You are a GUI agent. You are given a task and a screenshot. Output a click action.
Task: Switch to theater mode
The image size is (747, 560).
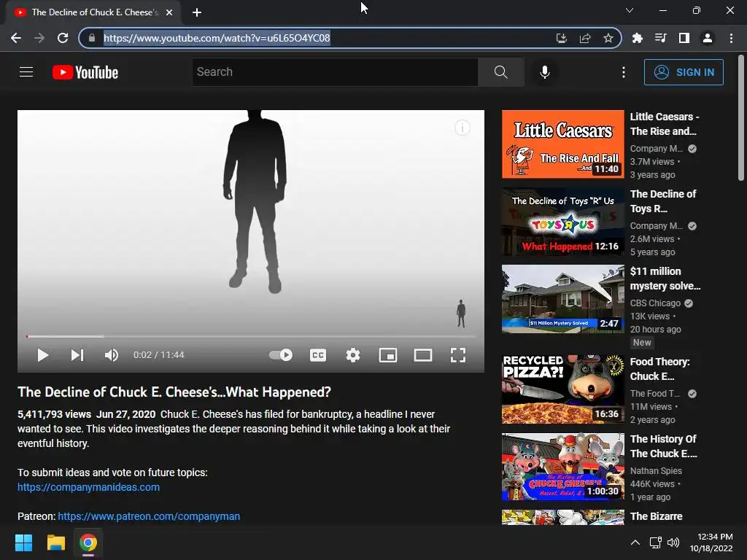423,355
